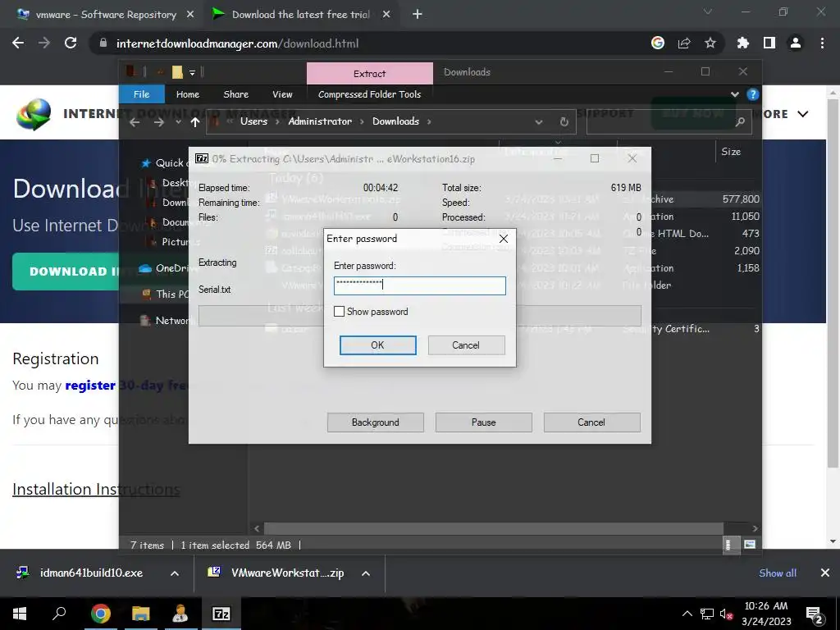
Task: Cancel the Enter password dialog
Action: click(x=466, y=345)
